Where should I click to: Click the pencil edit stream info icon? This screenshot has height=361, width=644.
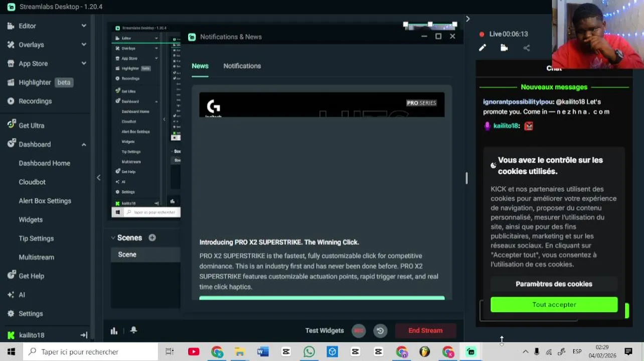(x=482, y=48)
